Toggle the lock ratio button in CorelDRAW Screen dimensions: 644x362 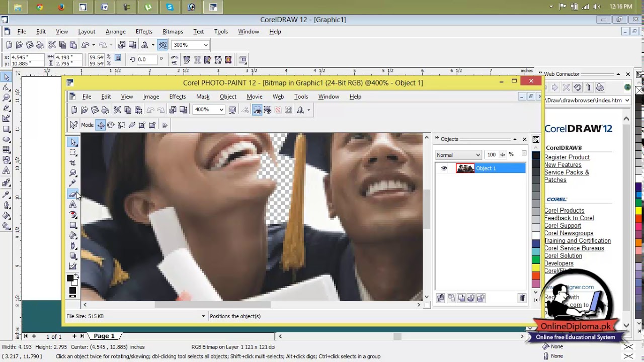[118, 58]
